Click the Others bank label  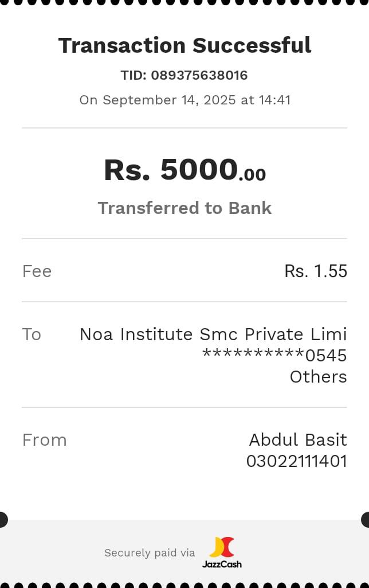(x=318, y=377)
